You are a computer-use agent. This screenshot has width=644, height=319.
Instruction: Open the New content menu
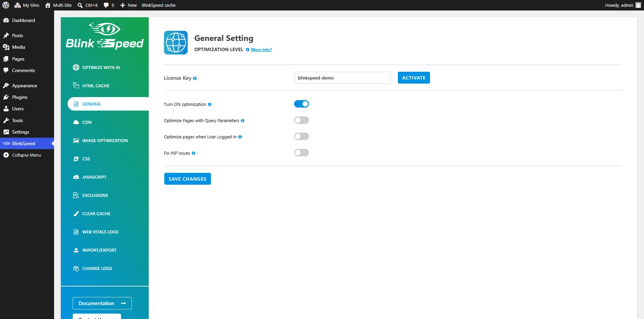128,5
